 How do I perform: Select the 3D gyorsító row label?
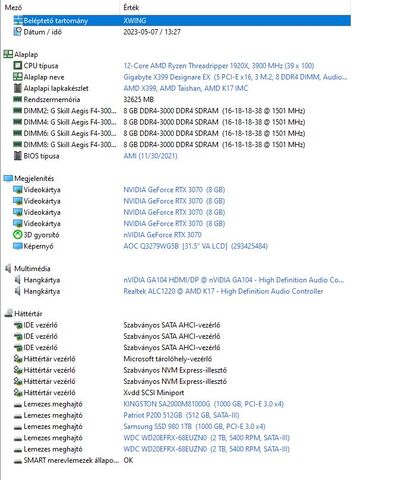pos(41,235)
